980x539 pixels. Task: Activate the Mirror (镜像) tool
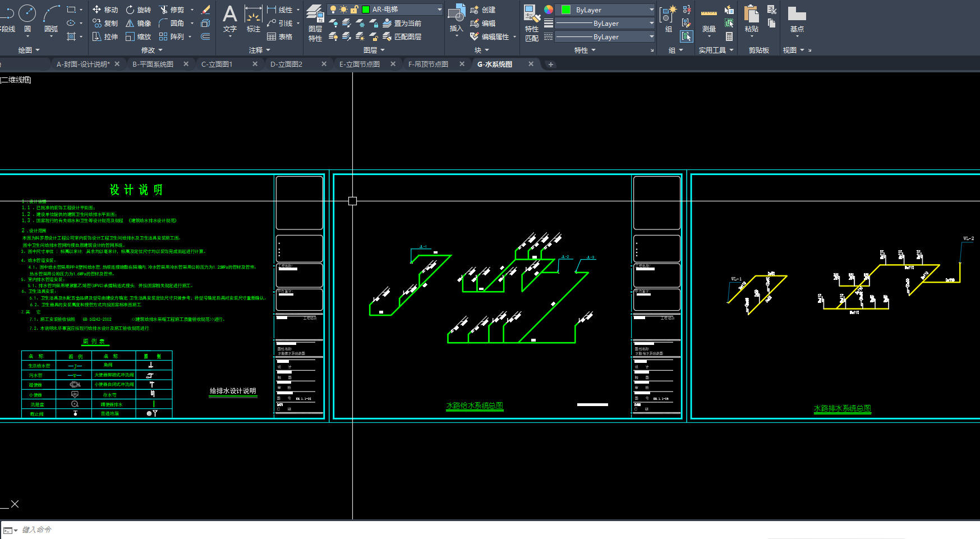point(137,23)
